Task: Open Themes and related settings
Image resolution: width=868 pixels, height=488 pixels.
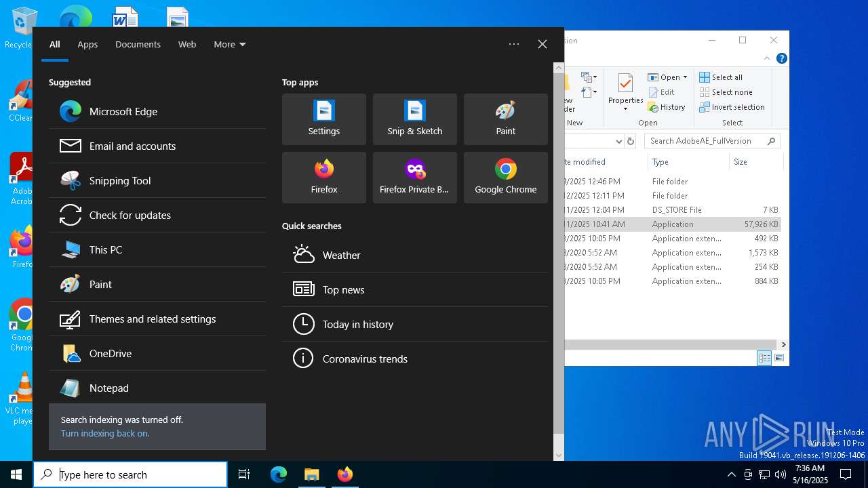Action: [157, 319]
